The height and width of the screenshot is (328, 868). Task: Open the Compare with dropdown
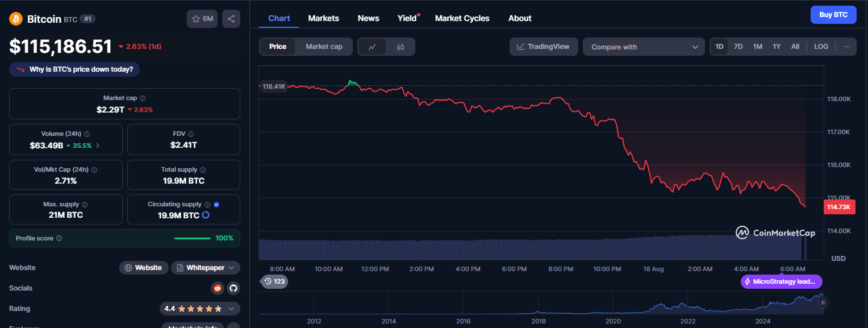click(x=644, y=47)
